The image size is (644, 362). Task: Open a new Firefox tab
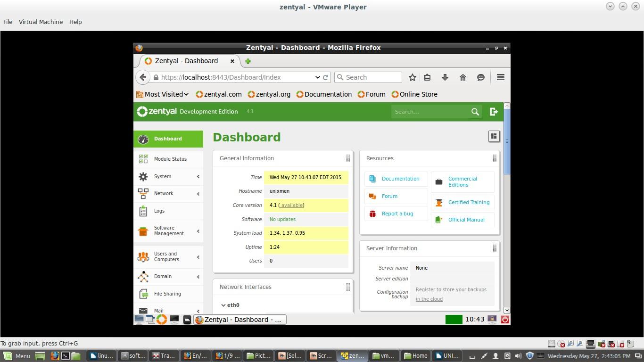(x=248, y=61)
